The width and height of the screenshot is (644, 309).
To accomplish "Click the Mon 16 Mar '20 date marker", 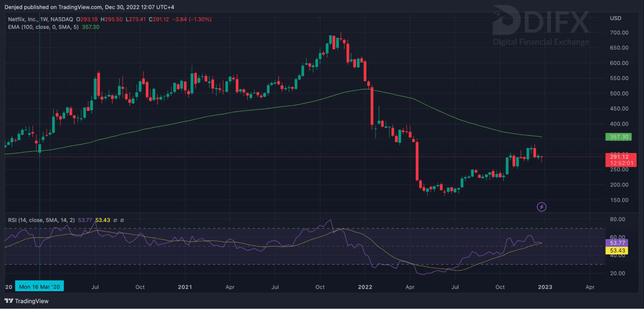I will (39, 287).
